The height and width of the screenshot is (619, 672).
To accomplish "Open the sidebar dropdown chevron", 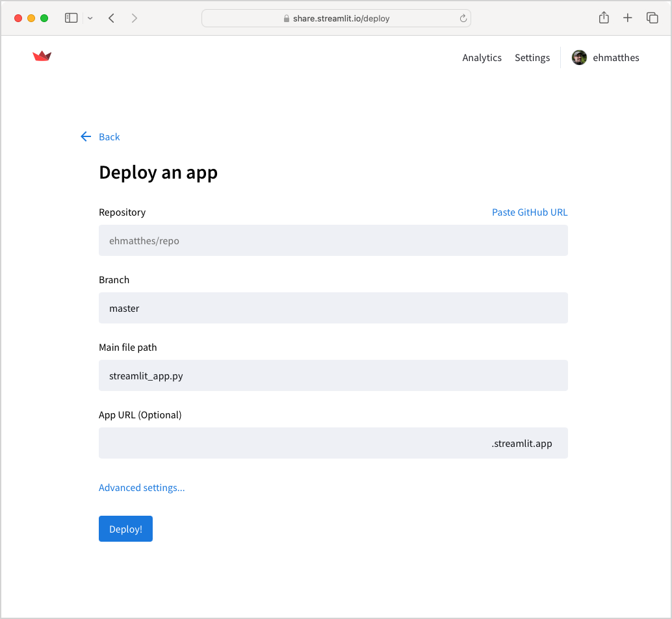I will click(90, 18).
